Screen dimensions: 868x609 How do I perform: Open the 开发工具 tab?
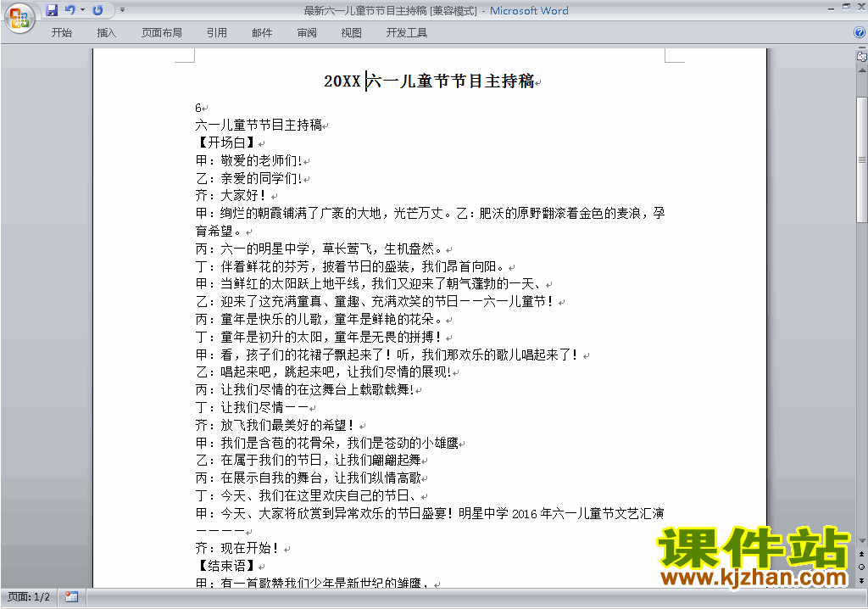tap(406, 33)
